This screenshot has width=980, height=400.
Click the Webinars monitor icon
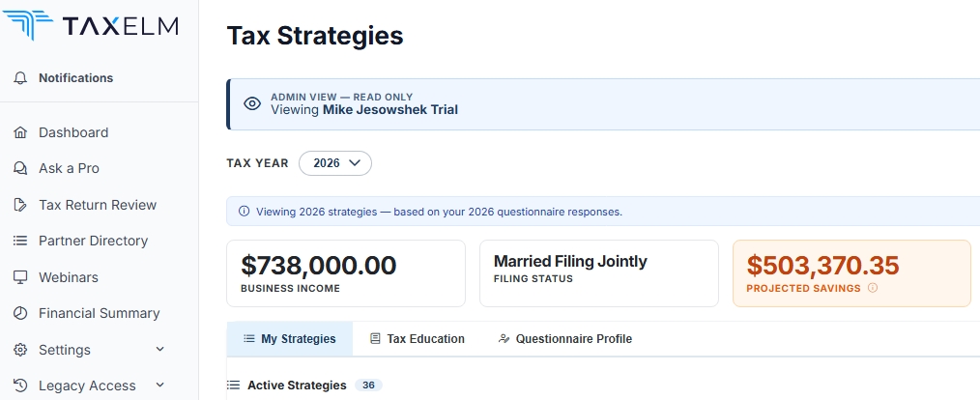20,277
